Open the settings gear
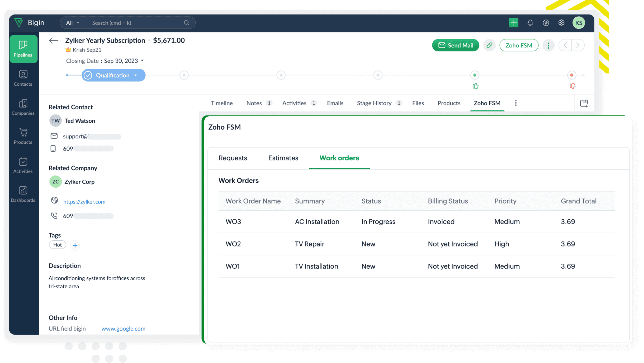The width and height of the screenshot is (644, 363). click(561, 23)
